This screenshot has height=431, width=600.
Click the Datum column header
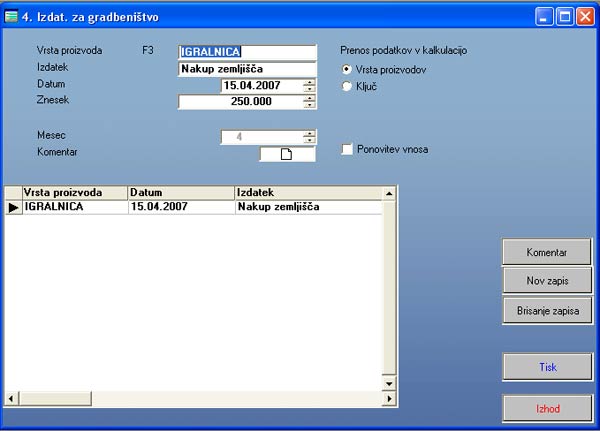point(180,192)
